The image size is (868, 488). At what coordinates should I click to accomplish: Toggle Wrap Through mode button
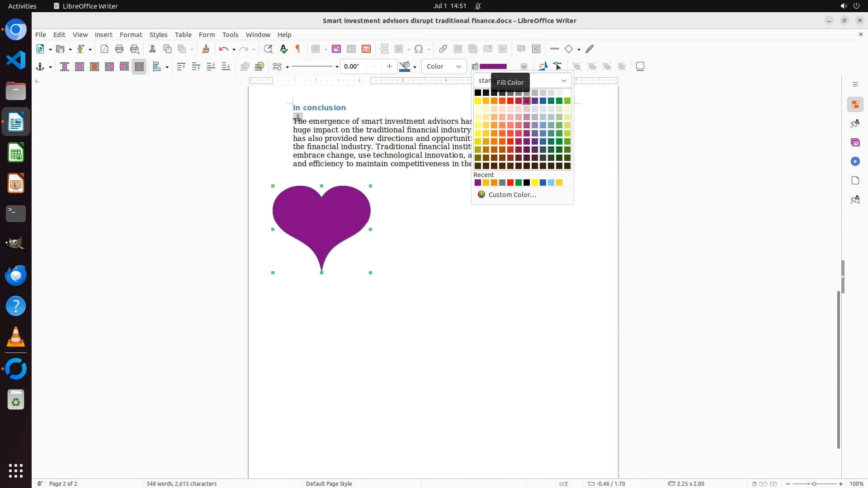pyautogui.click(x=139, y=67)
